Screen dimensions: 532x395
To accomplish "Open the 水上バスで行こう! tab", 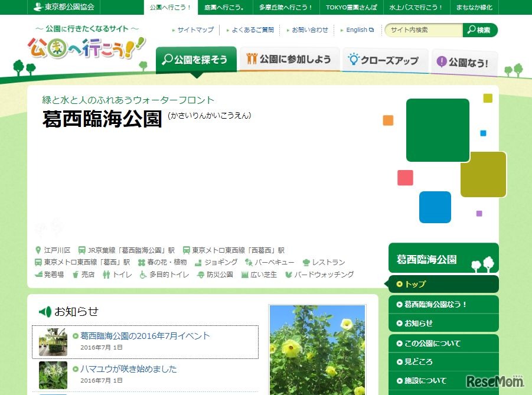I will point(416,7).
